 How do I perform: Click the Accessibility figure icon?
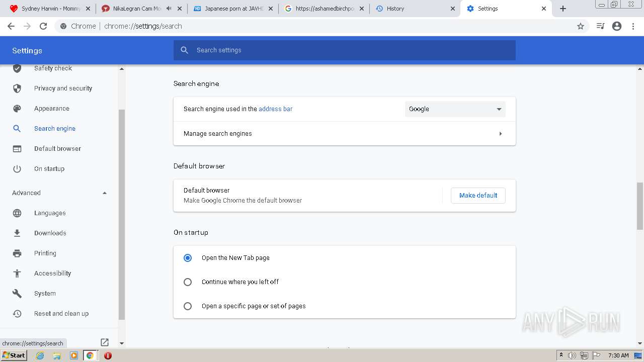point(17,274)
